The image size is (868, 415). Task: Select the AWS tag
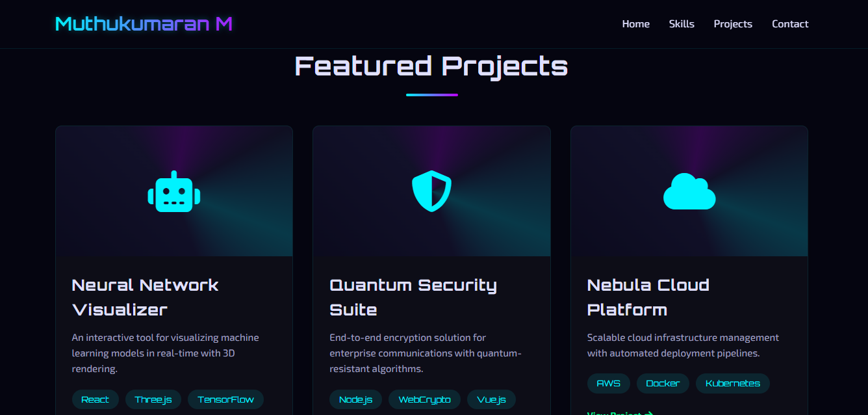click(x=608, y=383)
